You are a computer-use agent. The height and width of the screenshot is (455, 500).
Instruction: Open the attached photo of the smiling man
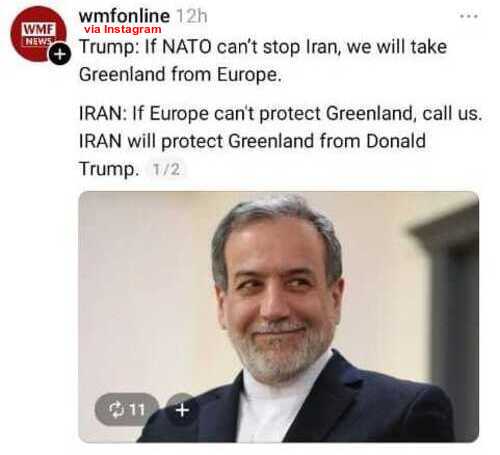tap(279, 317)
